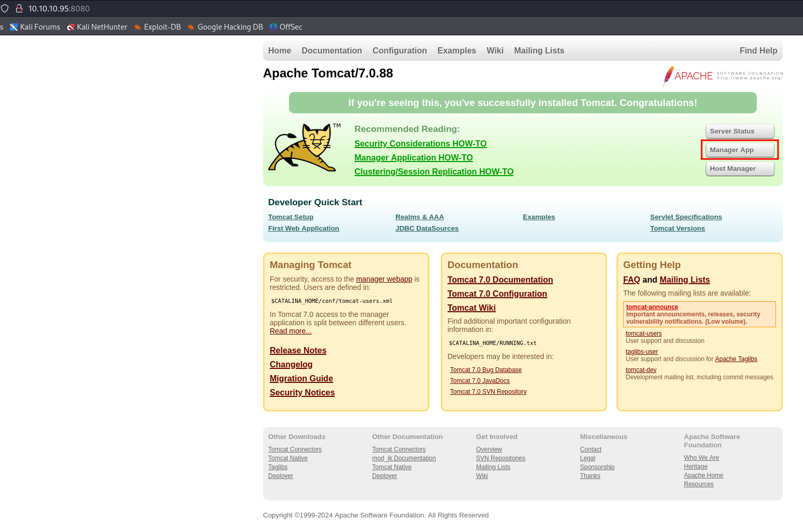803x532 pixels.
Task: Open the Release Notes link
Action: (x=298, y=351)
